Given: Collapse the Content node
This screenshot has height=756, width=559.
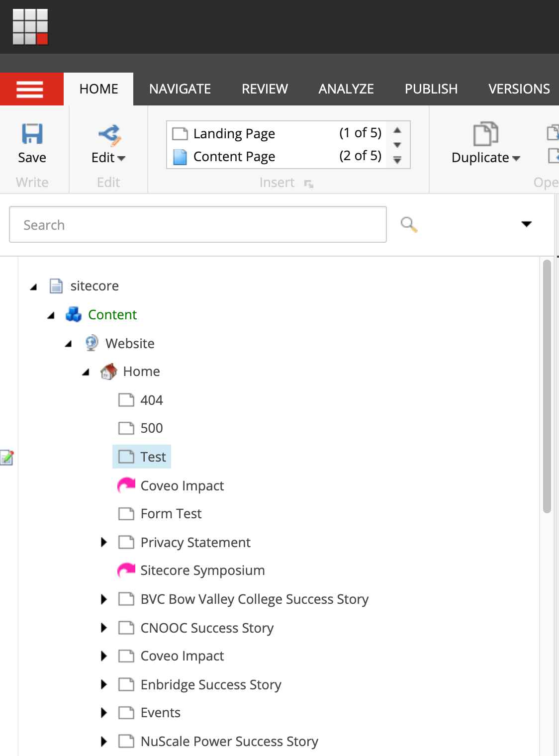Looking at the screenshot, I should point(51,315).
